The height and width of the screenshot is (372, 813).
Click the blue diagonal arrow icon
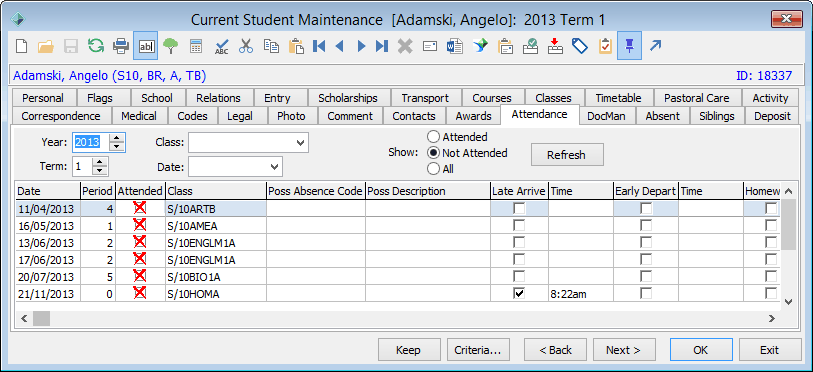click(x=655, y=47)
